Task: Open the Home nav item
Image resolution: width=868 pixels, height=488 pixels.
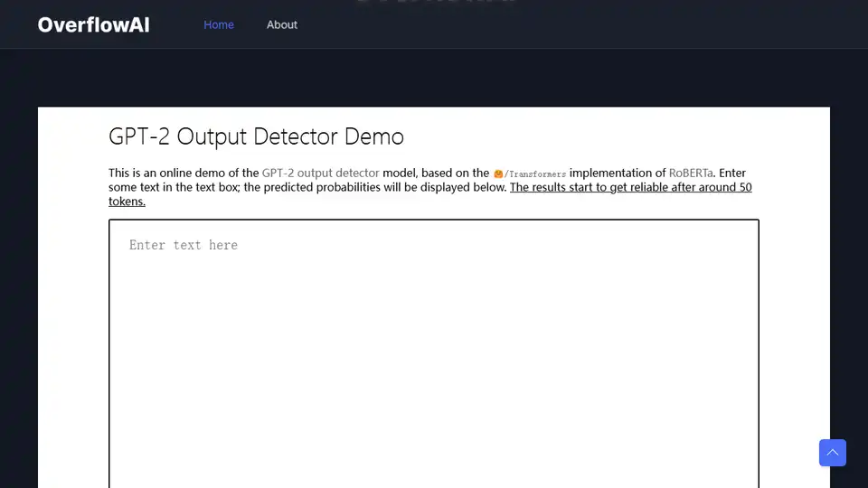Action: 219,25
